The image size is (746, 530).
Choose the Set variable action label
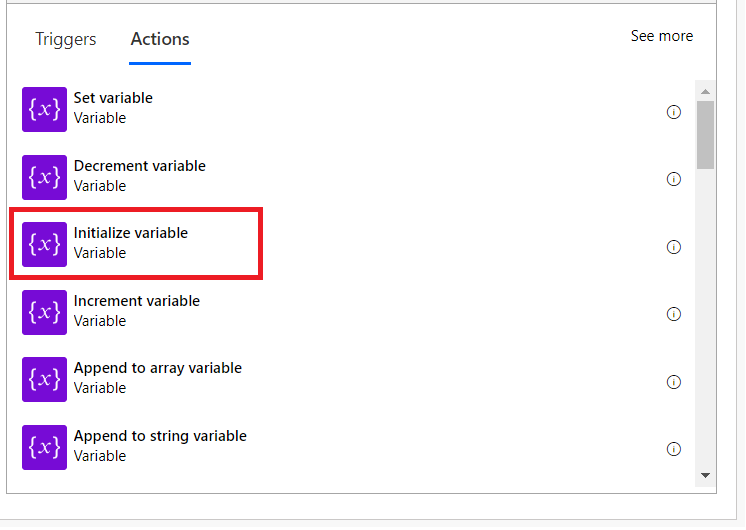click(x=113, y=98)
